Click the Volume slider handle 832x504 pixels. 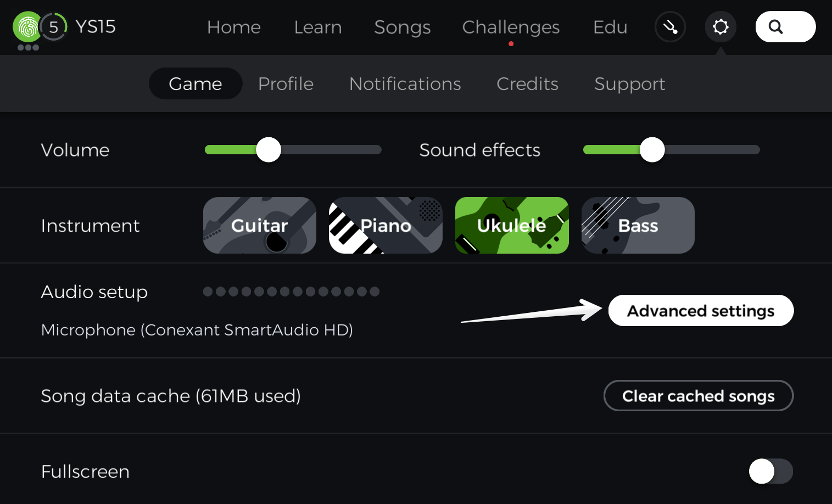point(269,150)
